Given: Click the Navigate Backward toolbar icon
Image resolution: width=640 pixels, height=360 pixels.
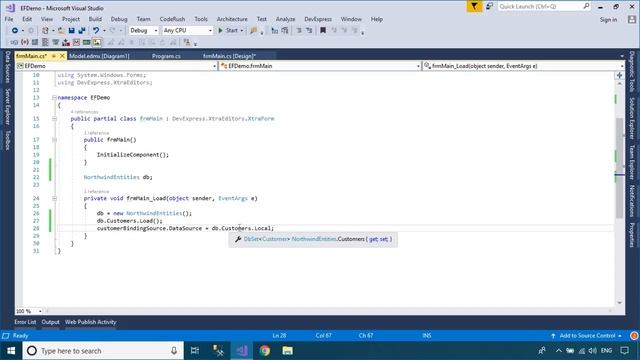Looking at the screenshot, I should [15, 31].
